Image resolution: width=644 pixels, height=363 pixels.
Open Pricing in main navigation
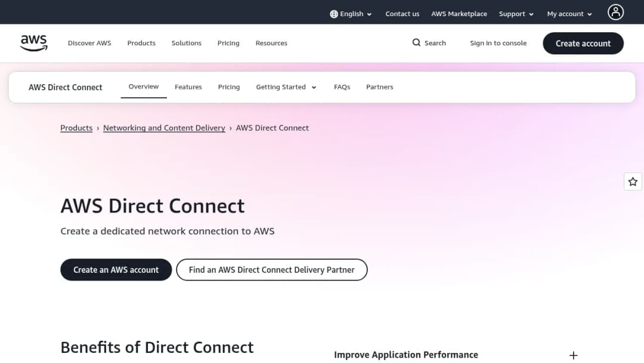228,43
